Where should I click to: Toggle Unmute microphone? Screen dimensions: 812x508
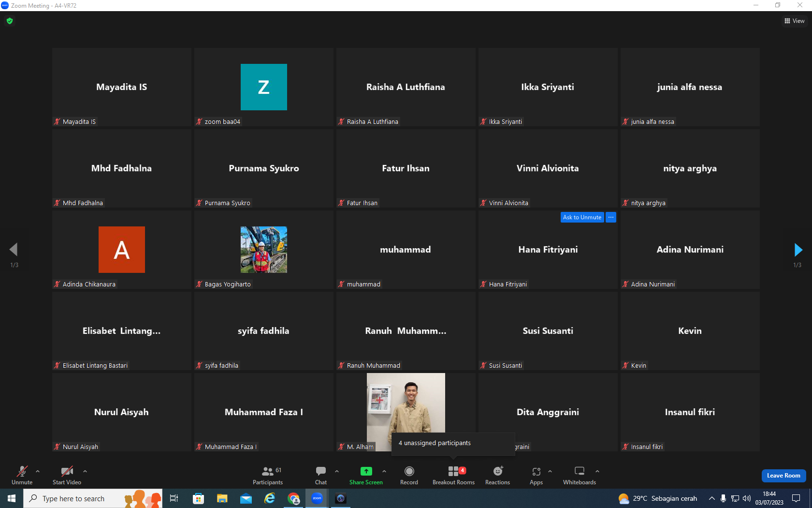[22, 476]
